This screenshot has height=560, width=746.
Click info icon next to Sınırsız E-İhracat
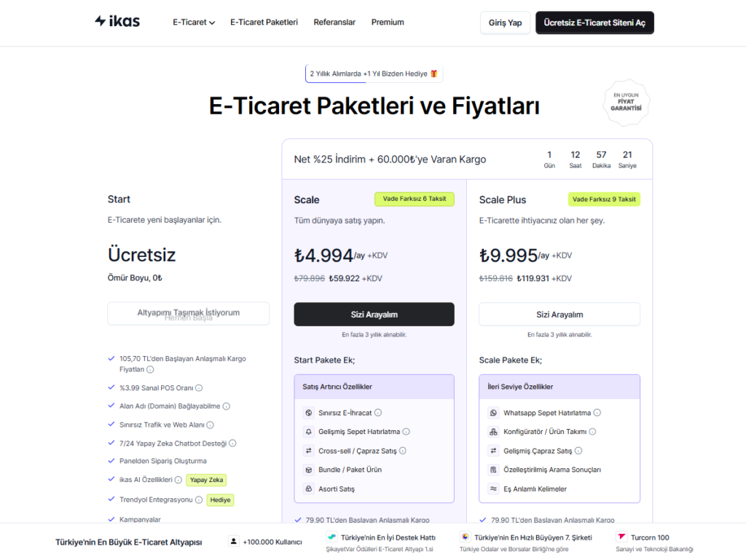(378, 413)
